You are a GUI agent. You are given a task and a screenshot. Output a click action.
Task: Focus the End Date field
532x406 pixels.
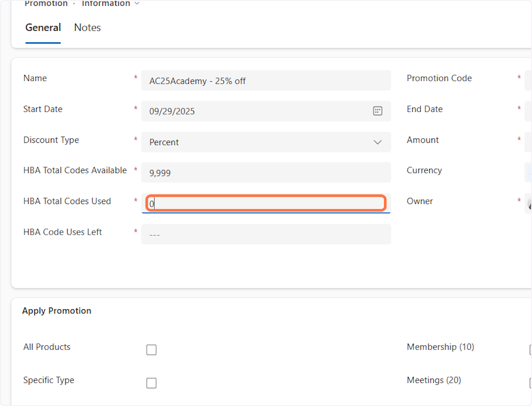(x=528, y=111)
